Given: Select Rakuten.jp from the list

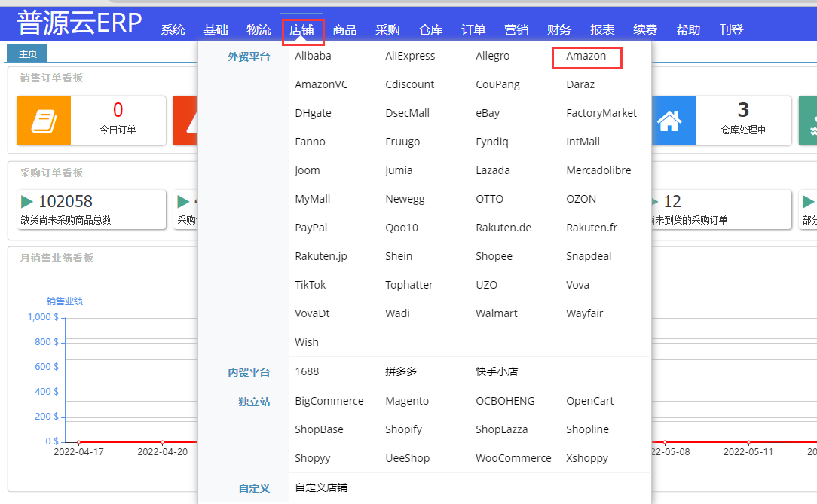Looking at the screenshot, I should click(321, 257).
